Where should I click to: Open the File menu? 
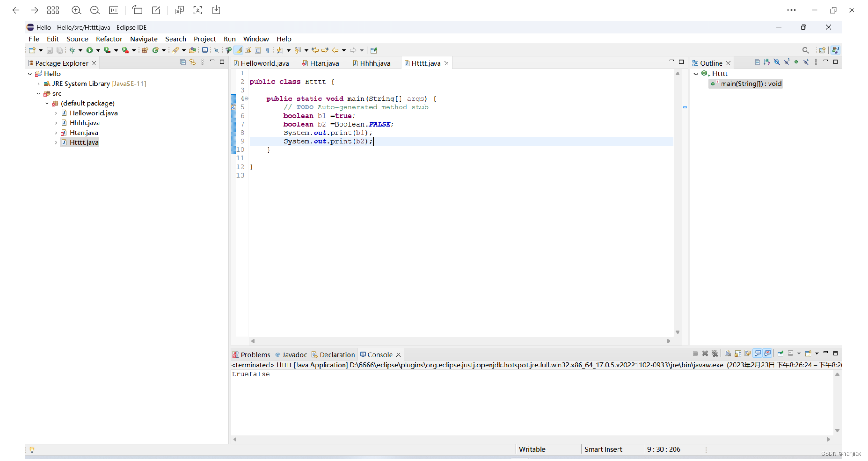pyautogui.click(x=34, y=39)
